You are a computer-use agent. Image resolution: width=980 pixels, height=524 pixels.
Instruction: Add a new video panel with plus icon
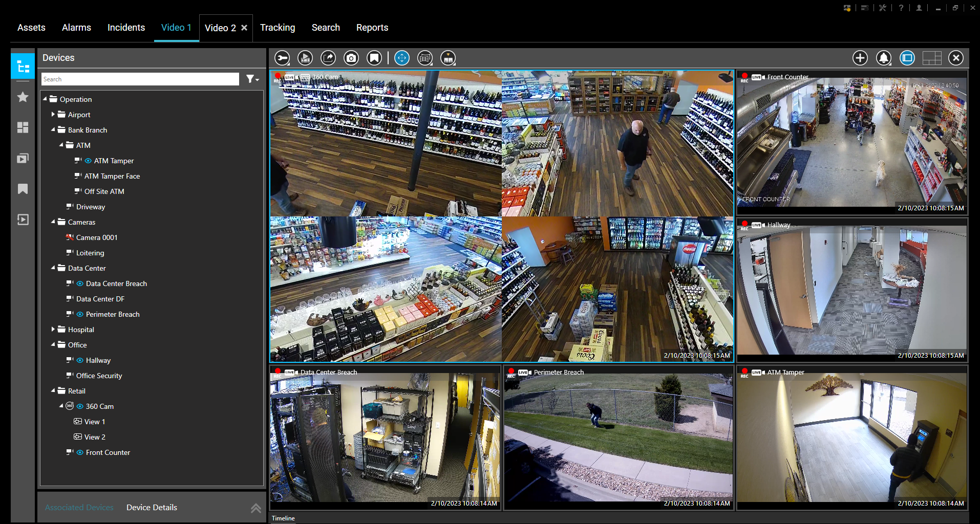(860, 58)
